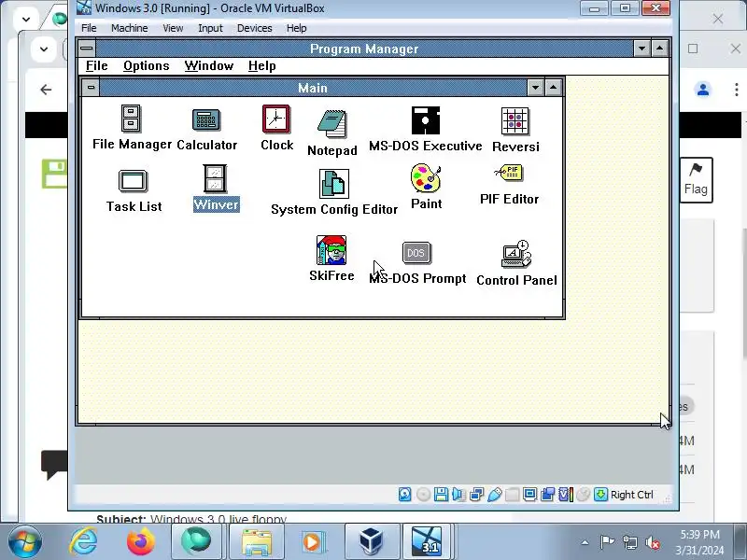This screenshot has height=560, width=747.
Task: Launch the Paint palette icon
Action: [x=426, y=178]
